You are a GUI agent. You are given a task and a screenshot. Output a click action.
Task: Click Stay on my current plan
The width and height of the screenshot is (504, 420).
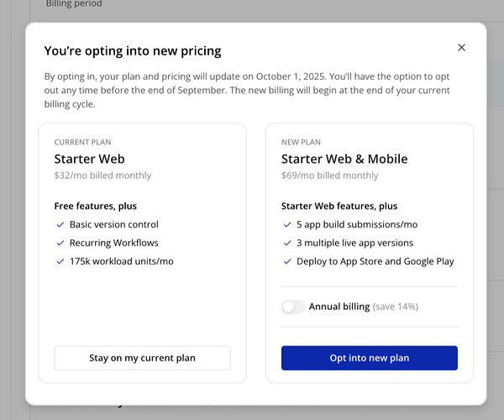coord(142,358)
